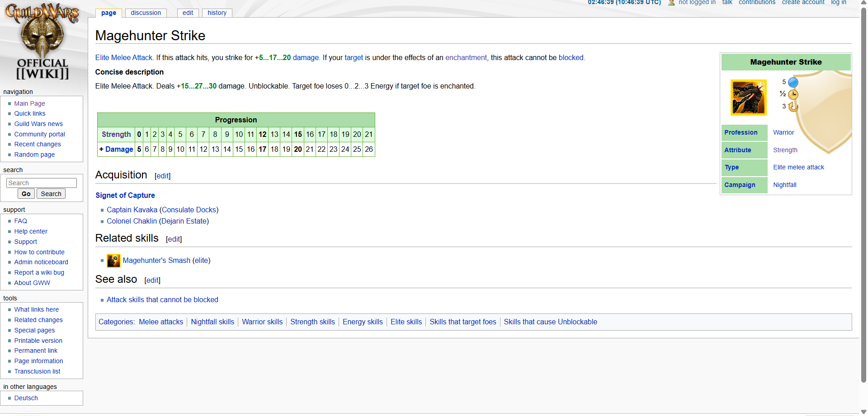This screenshot has height=416, width=868.
Task: Open Skills that cause Unblockable category
Action: tap(550, 322)
